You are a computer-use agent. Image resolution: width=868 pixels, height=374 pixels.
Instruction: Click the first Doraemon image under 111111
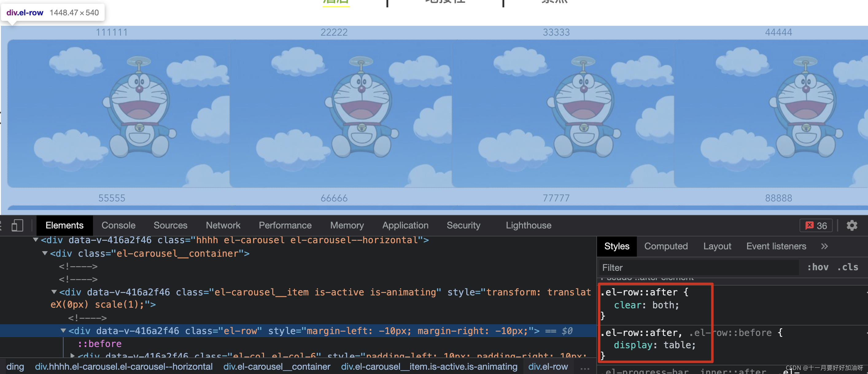pos(118,114)
